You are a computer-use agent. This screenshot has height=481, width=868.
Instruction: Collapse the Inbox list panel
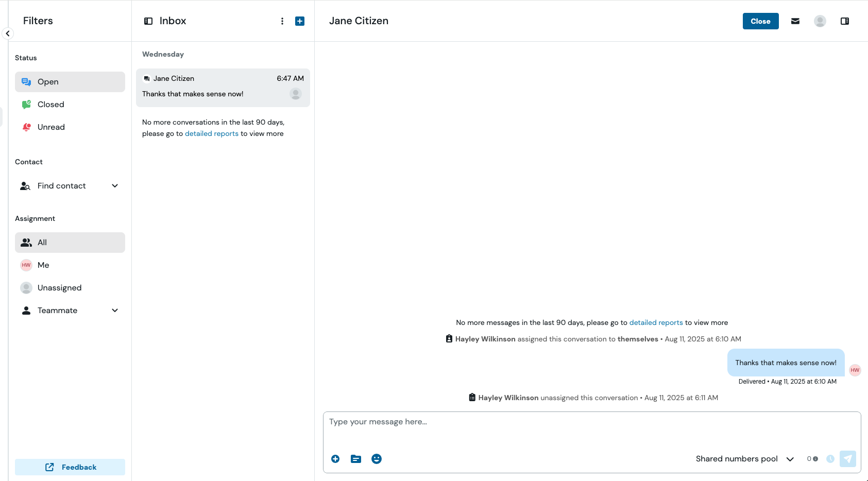148,21
